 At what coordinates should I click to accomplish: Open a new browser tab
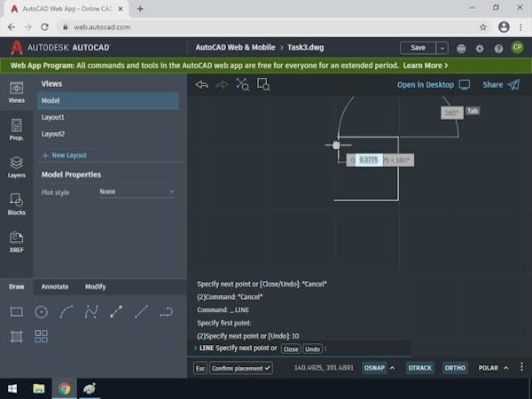140,9
